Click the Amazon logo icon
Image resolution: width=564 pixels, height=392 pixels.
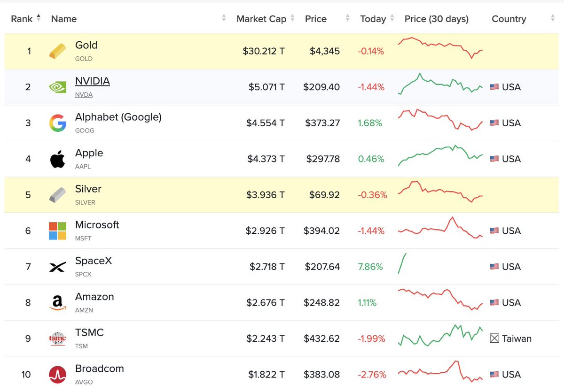[58, 303]
